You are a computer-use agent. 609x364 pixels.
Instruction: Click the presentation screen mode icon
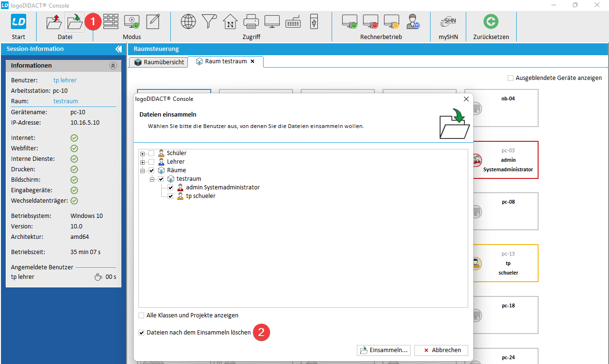coord(131,21)
